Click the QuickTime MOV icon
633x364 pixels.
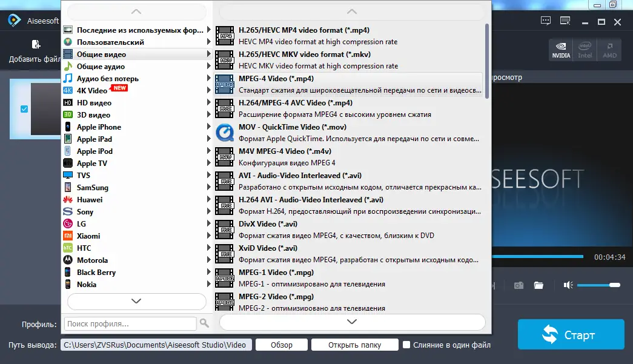coord(225,133)
